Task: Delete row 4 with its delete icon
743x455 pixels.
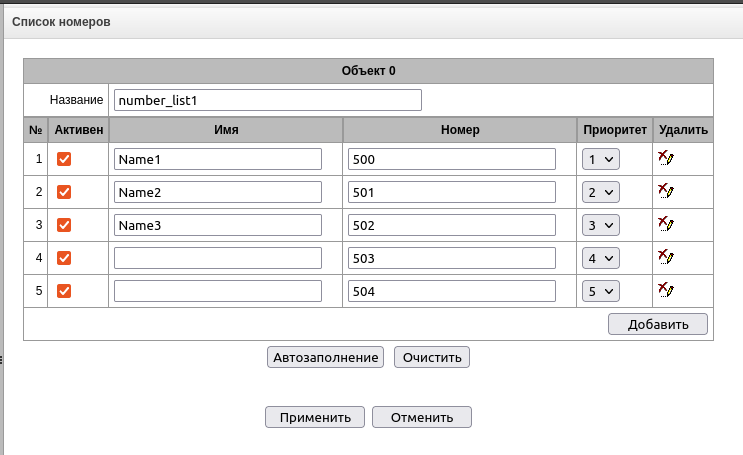Action: pyautogui.click(x=665, y=257)
